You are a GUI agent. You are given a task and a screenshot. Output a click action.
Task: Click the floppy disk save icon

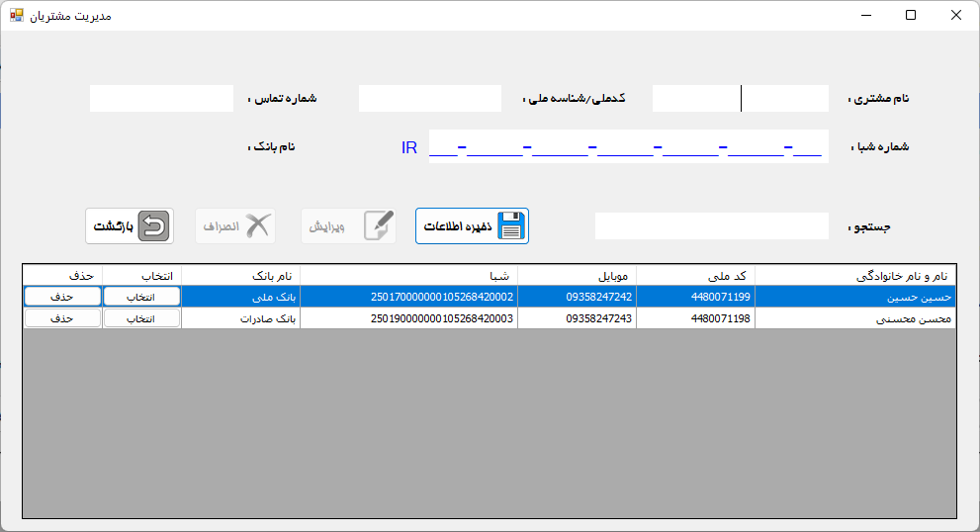pyautogui.click(x=511, y=225)
